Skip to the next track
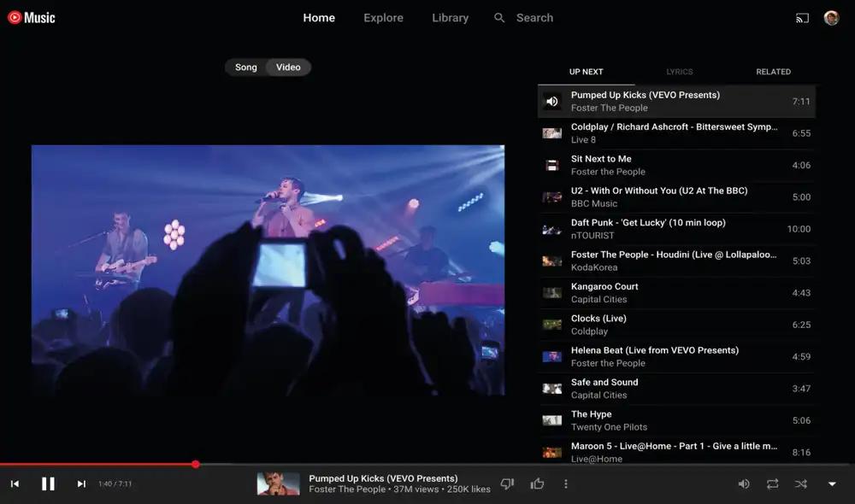Screen dimensions: 855x504 (81, 483)
